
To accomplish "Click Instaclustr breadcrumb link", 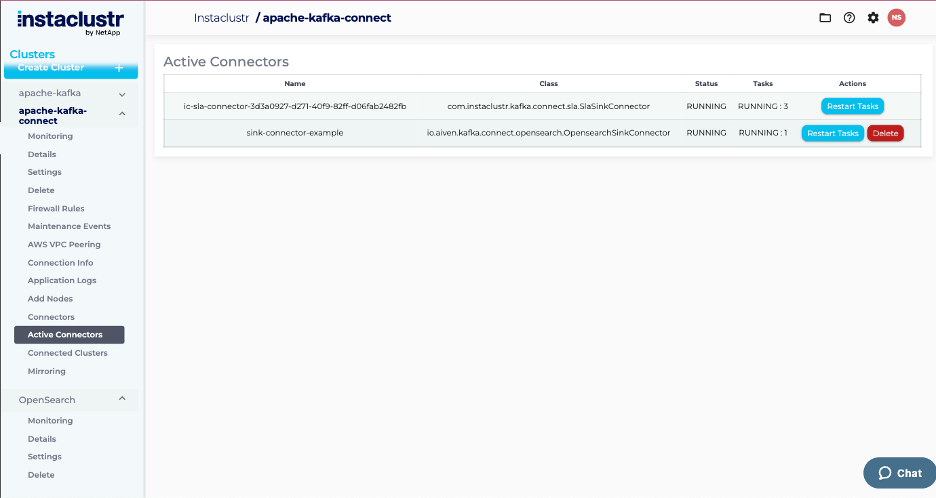I will (221, 18).
